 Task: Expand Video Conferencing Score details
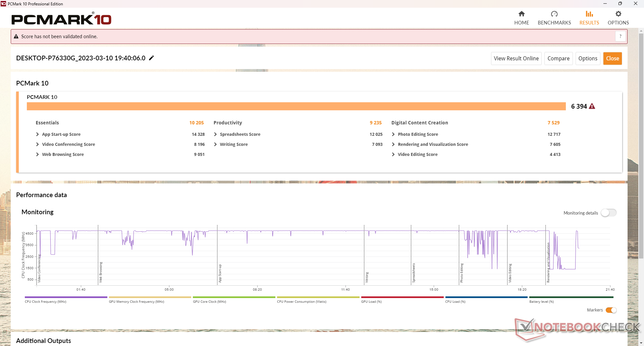[x=37, y=144]
